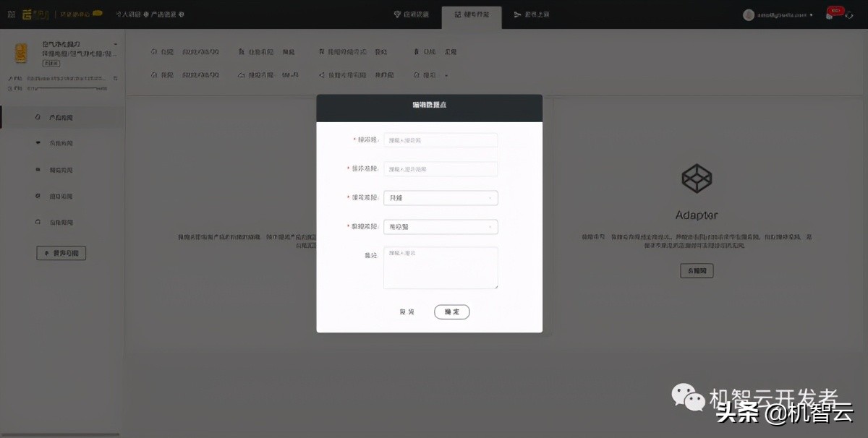The image size is (868, 438).
Task: Click the Gizwits logo in the top-left corner
Action: point(32,12)
